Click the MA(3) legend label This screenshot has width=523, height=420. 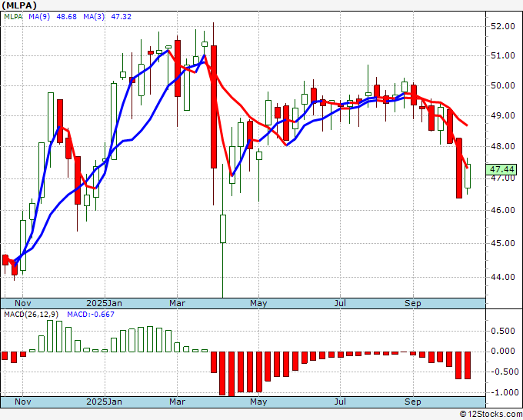coord(94,17)
